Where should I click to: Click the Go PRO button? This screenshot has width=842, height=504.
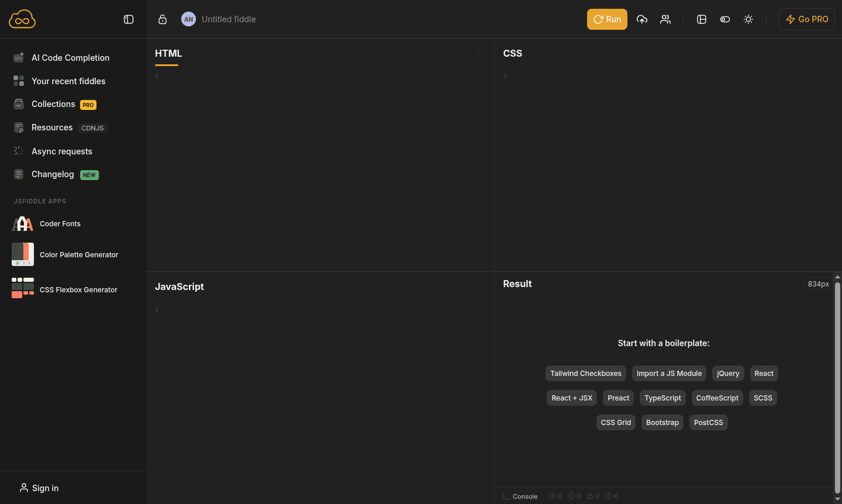coord(806,19)
